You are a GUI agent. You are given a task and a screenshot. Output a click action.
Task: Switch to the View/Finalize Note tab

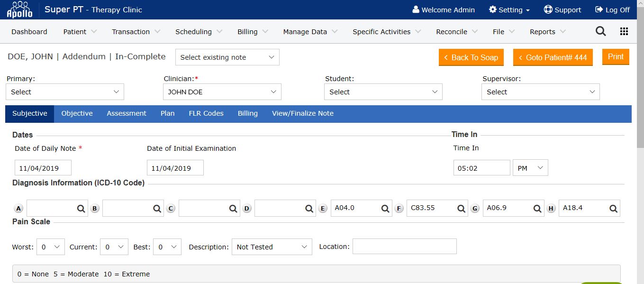(x=302, y=113)
